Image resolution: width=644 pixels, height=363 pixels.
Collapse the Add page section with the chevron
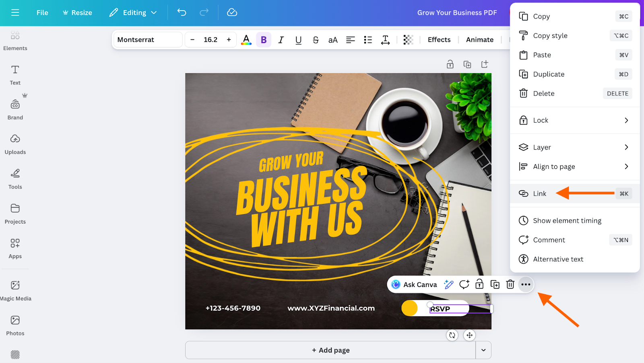483,350
